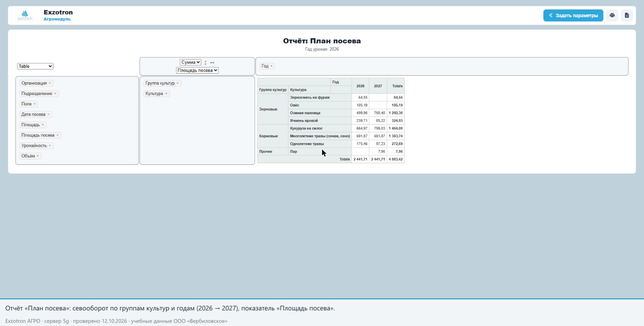Screen dimensions: 644x326
Task: Click the Озимая пшеница row label
Action: click(305, 113)
